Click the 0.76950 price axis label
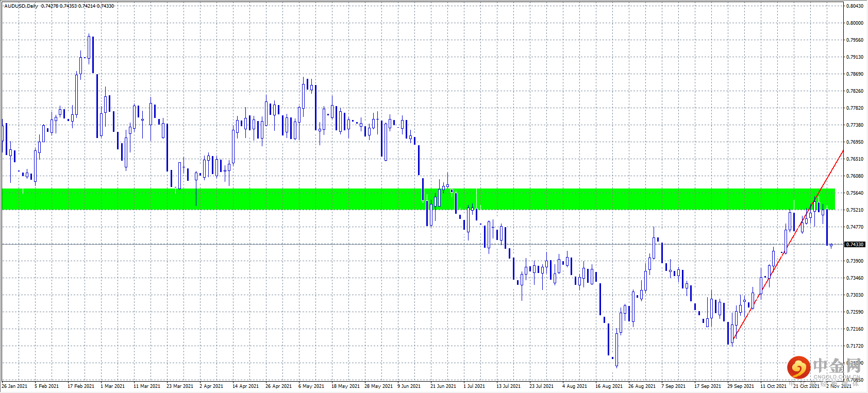 click(855, 142)
